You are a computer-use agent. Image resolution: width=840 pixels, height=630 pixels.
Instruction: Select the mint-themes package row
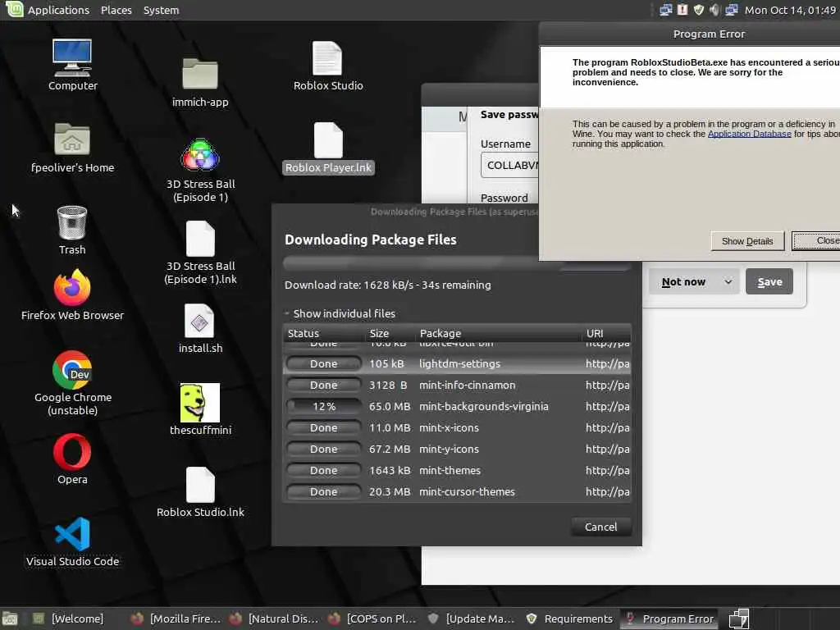point(457,470)
